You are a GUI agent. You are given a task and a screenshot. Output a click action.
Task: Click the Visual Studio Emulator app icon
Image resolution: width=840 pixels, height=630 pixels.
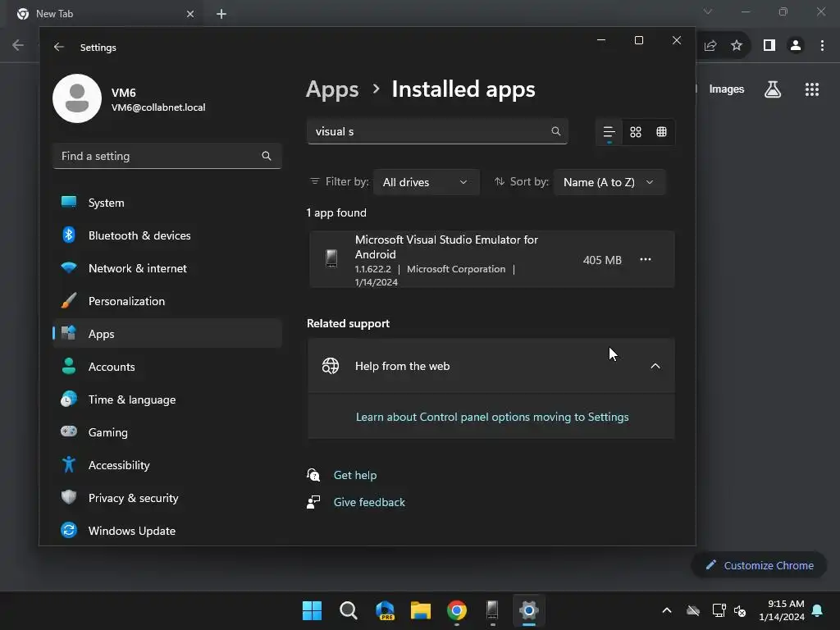point(331,258)
